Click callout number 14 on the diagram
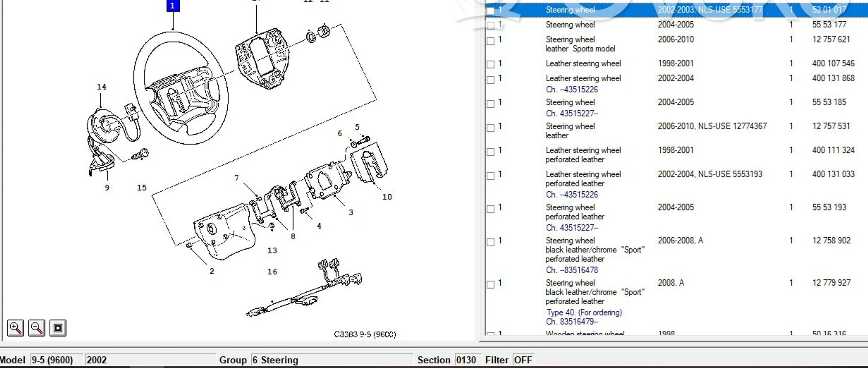Viewport: 868px width, 368px height. (x=102, y=87)
